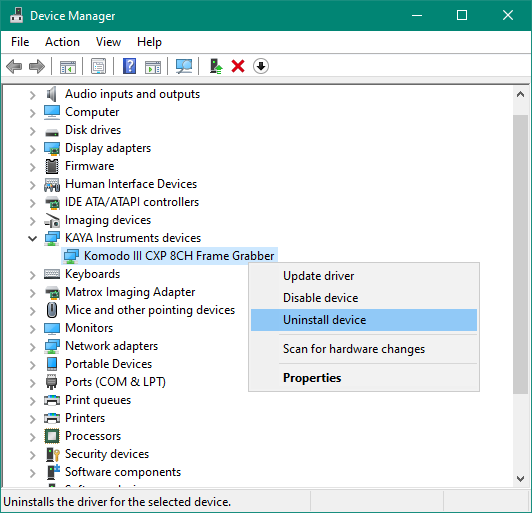Click the vertical scrollbar thumb
This screenshot has height=513, width=532.
click(x=520, y=254)
